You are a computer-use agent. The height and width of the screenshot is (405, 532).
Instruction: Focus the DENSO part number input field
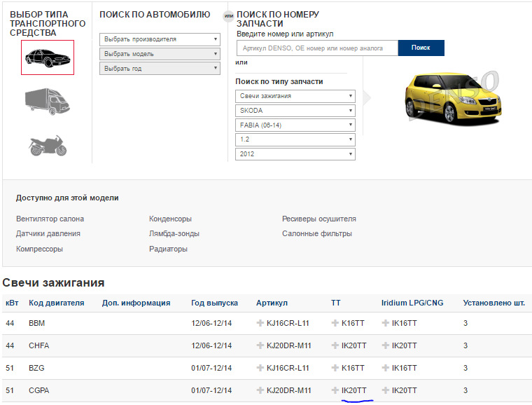(x=317, y=48)
